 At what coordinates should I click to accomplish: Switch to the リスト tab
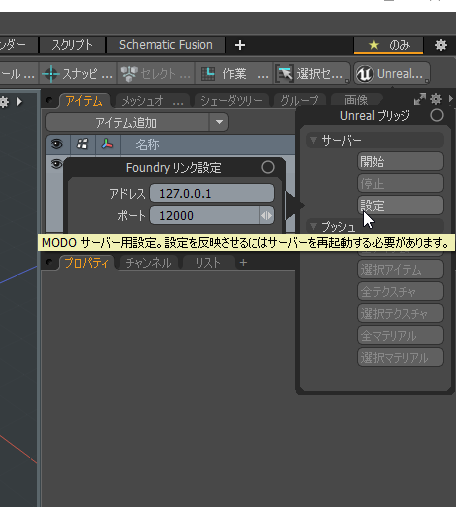point(208,263)
